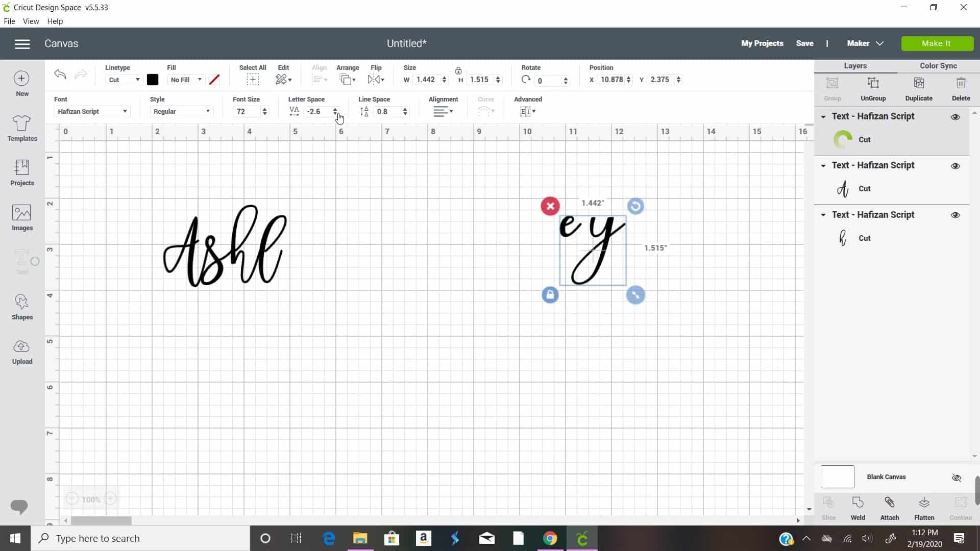
Task: Open the Linetype Cut dropdown
Action: (124, 80)
